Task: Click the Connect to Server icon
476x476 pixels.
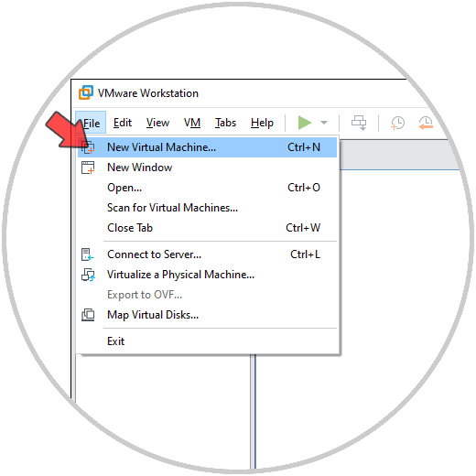Action: pos(88,254)
